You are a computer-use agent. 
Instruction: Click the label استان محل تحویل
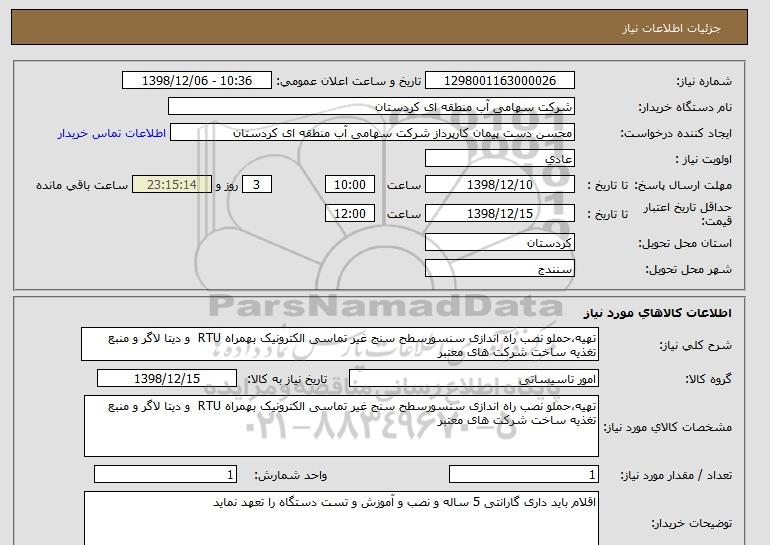point(685,243)
